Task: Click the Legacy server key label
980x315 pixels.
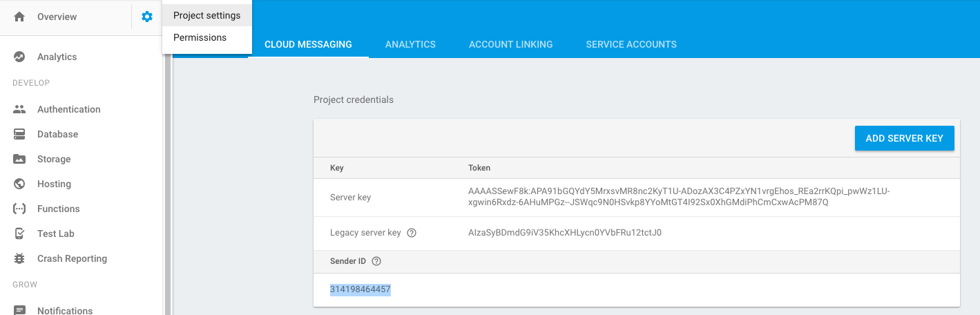Action: (365, 233)
